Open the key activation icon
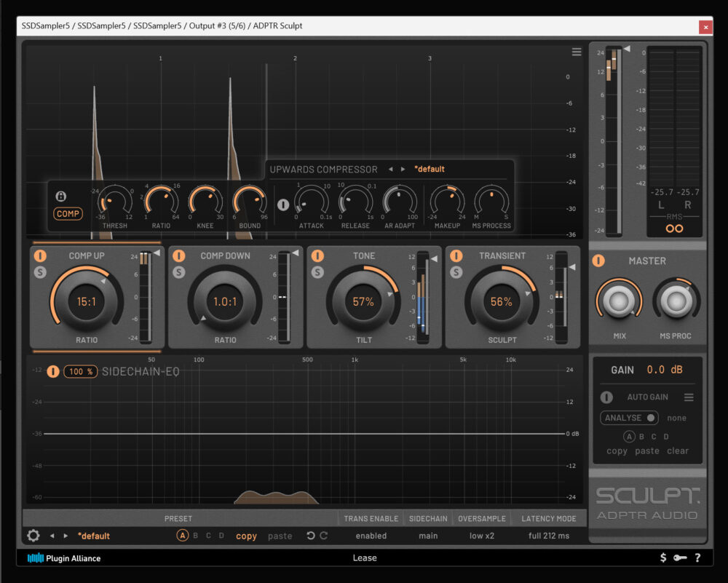 tap(680, 558)
